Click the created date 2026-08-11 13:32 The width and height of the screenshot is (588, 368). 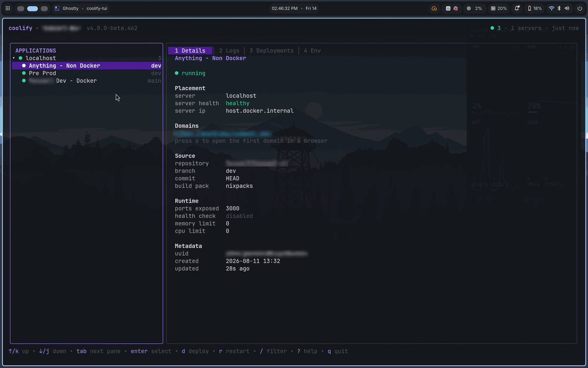pos(253,261)
